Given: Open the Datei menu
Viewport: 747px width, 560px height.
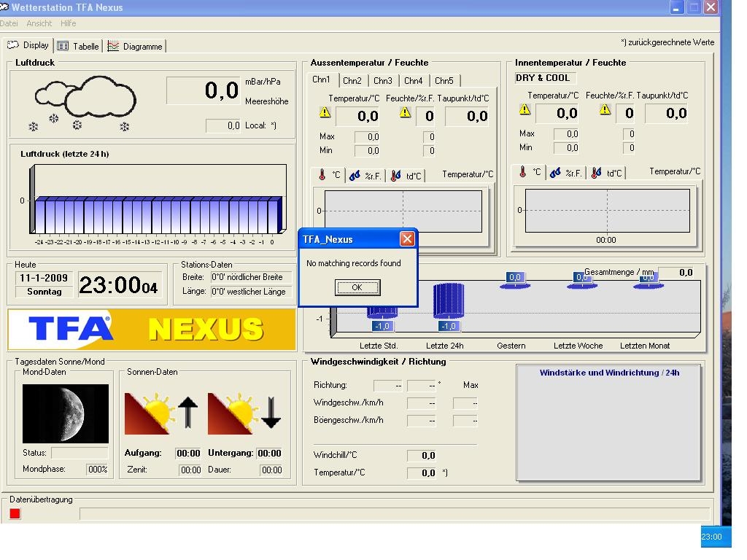Looking at the screenshot, I should point(9,23).
